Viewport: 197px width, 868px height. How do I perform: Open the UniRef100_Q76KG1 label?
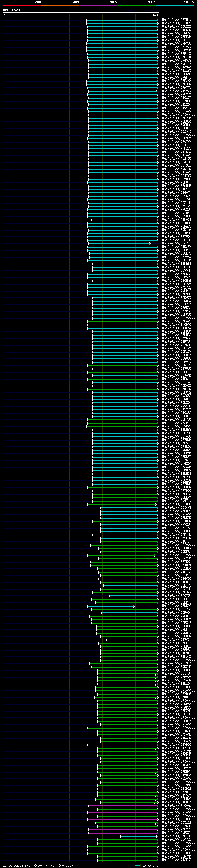pos(177,308)
